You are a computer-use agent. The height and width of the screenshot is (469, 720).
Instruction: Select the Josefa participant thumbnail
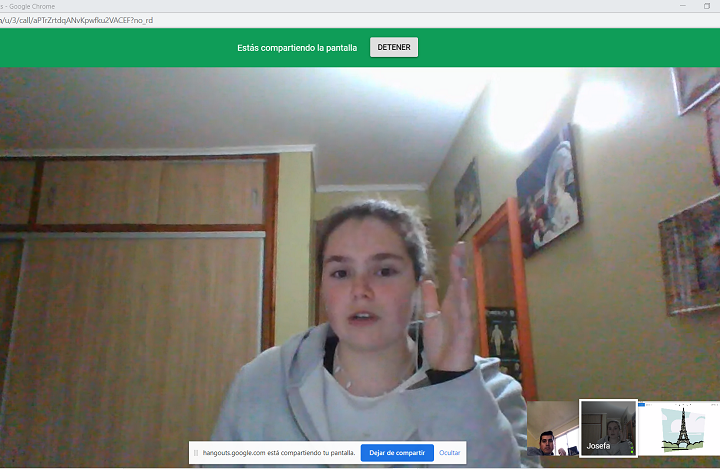click(608, 428)
